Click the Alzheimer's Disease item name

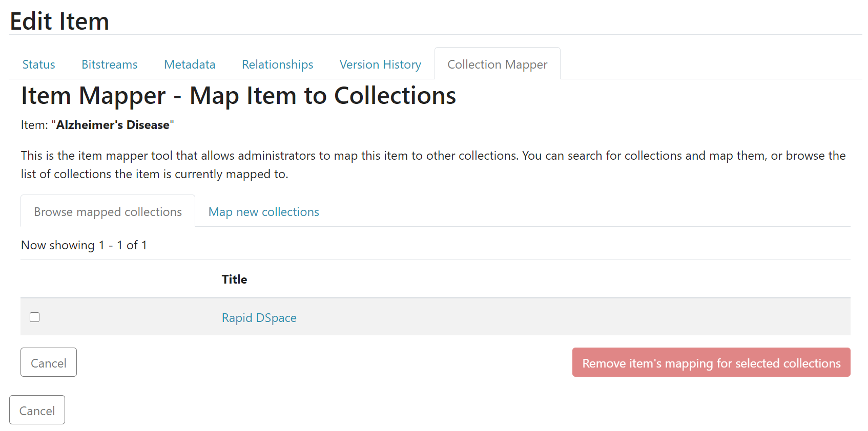113,125
